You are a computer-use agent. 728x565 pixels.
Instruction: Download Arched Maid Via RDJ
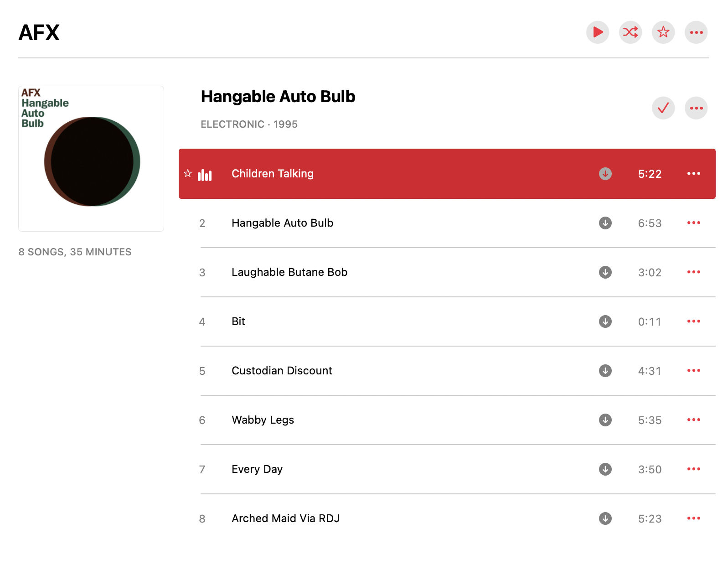coord(605,518)
